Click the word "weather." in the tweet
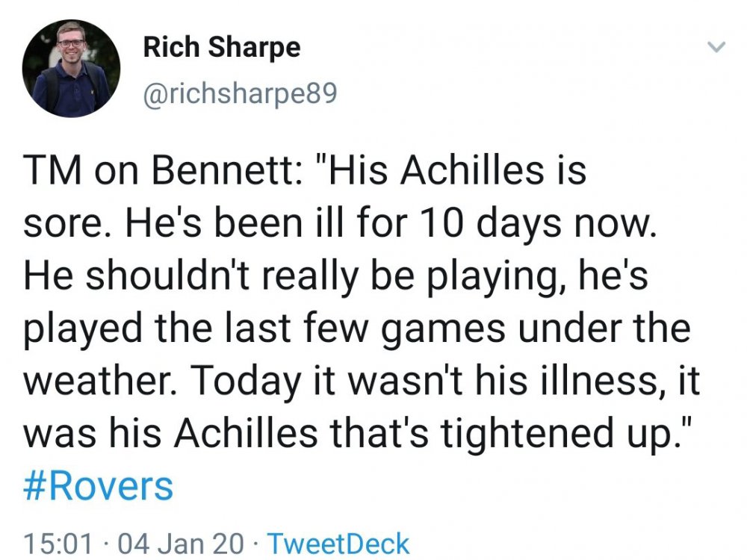This screenshot has width=747, height=560. click(x=101, y=381)
